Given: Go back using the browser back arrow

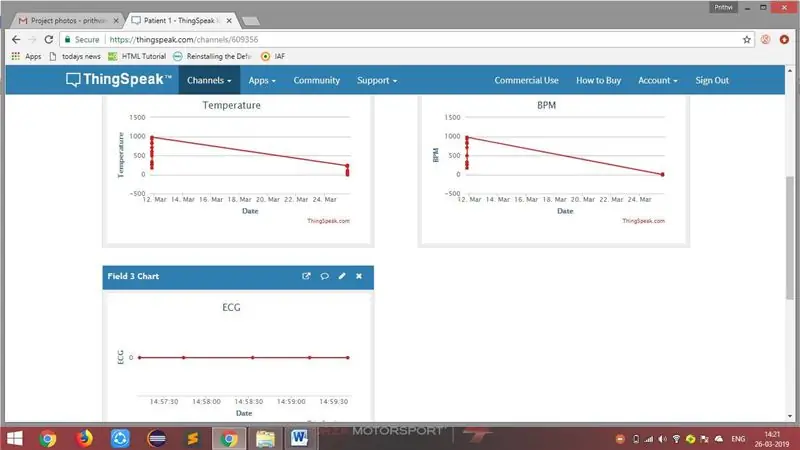Looking at the screenshot, I should [16, 39].
